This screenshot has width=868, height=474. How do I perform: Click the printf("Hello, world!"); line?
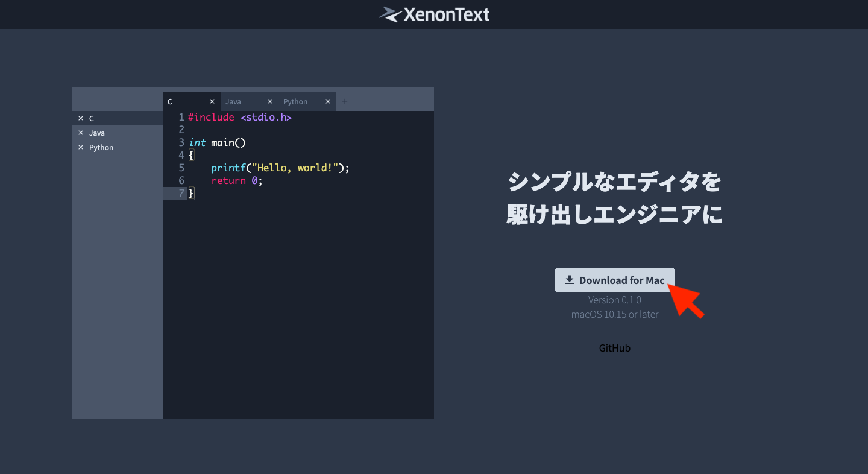tap(280, 168)
